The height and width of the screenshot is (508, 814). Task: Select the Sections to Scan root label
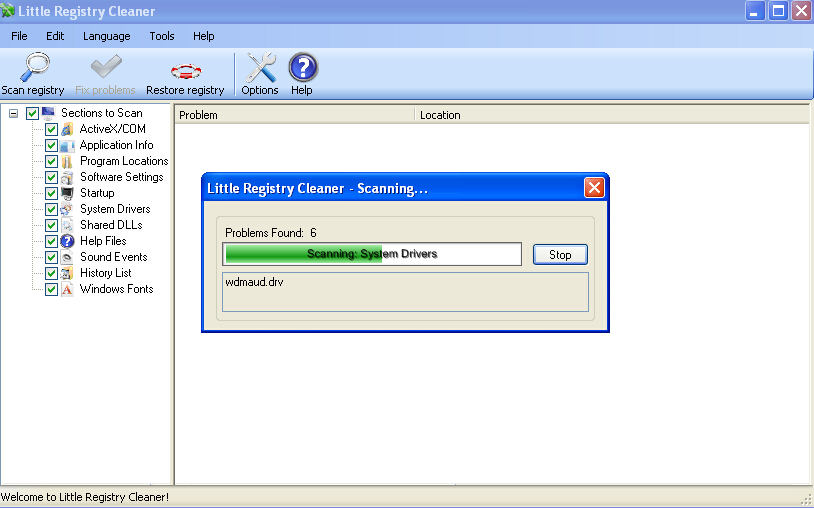click(x=102, y=113)
